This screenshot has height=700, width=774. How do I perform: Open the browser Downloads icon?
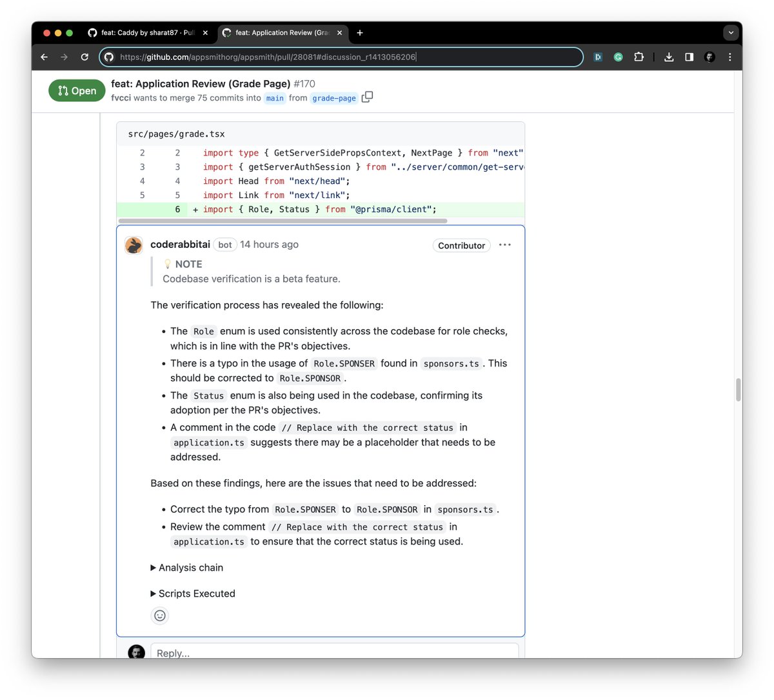pyautogui.click(x=669, y=57)
